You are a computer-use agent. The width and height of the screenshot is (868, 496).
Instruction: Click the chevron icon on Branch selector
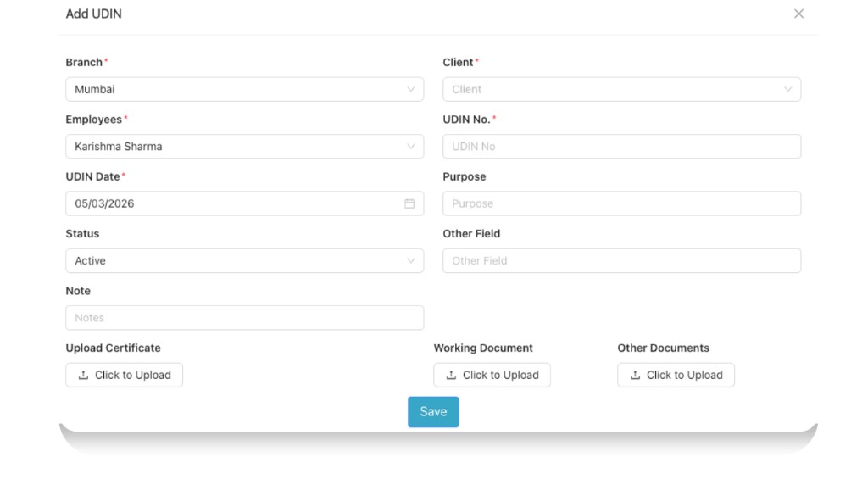click(x=413, y=89)
